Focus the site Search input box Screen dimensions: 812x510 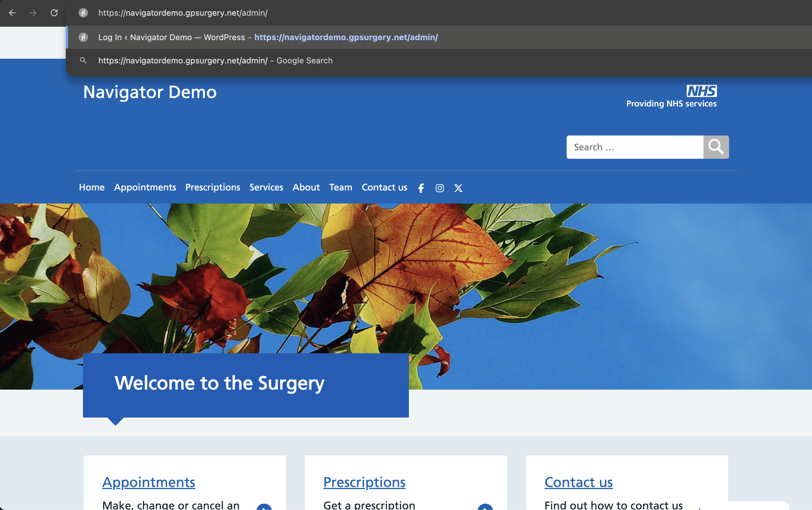635,147
